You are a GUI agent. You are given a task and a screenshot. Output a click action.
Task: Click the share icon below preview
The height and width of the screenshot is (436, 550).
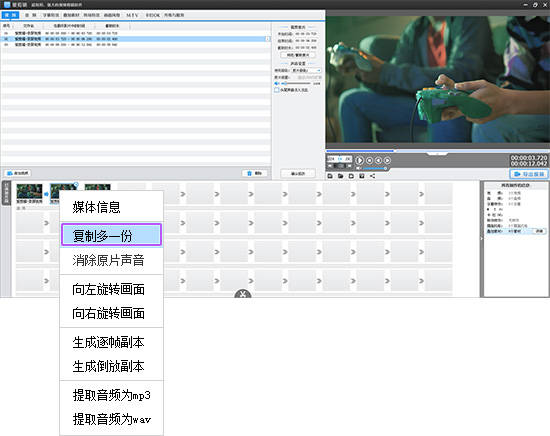373,176
